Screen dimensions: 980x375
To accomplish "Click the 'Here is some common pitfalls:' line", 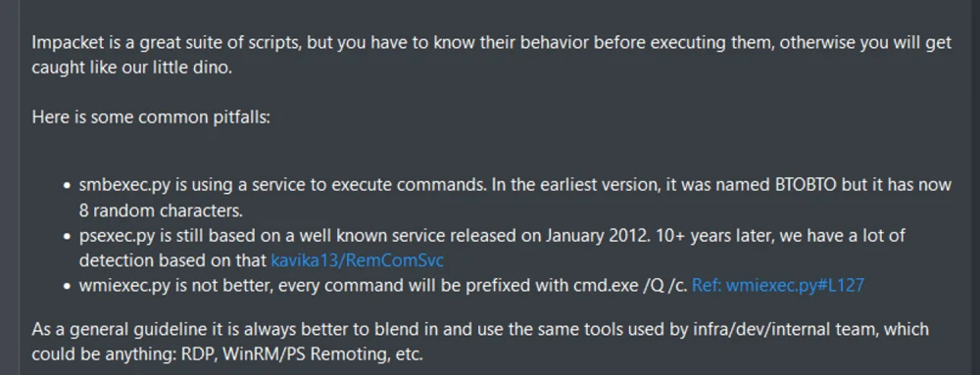I will [x=151, y=117].
